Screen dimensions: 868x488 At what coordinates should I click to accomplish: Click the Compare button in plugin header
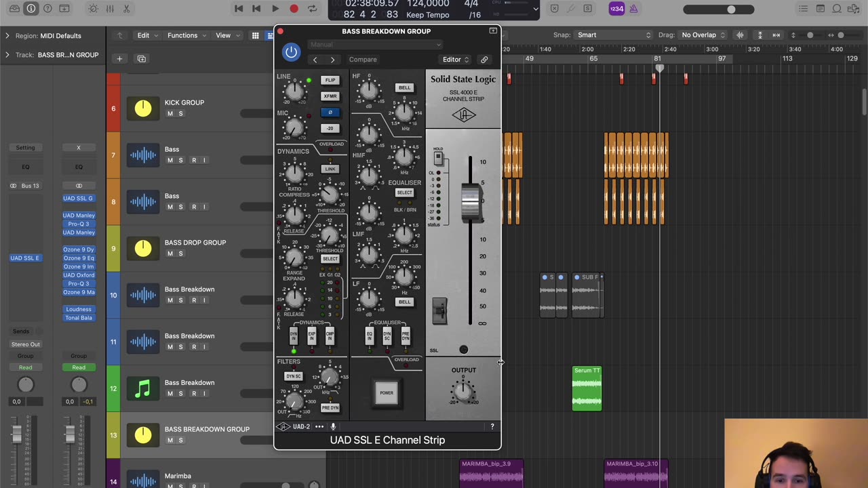[x=363, y=60]
